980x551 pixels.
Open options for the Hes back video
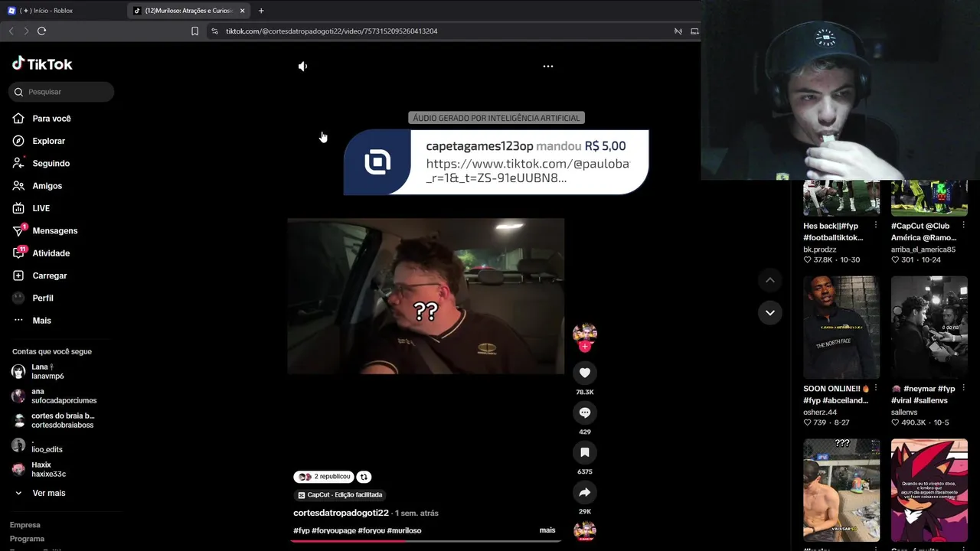click(876, 226)
